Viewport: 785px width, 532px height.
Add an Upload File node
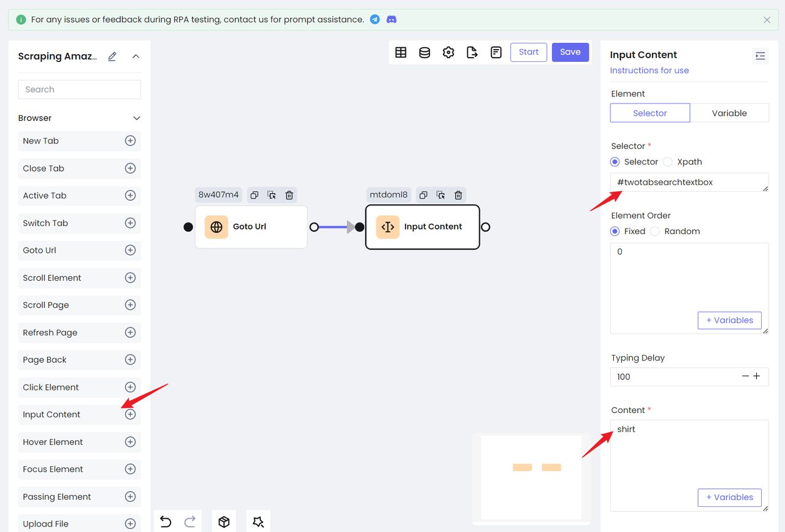point(130,523)
